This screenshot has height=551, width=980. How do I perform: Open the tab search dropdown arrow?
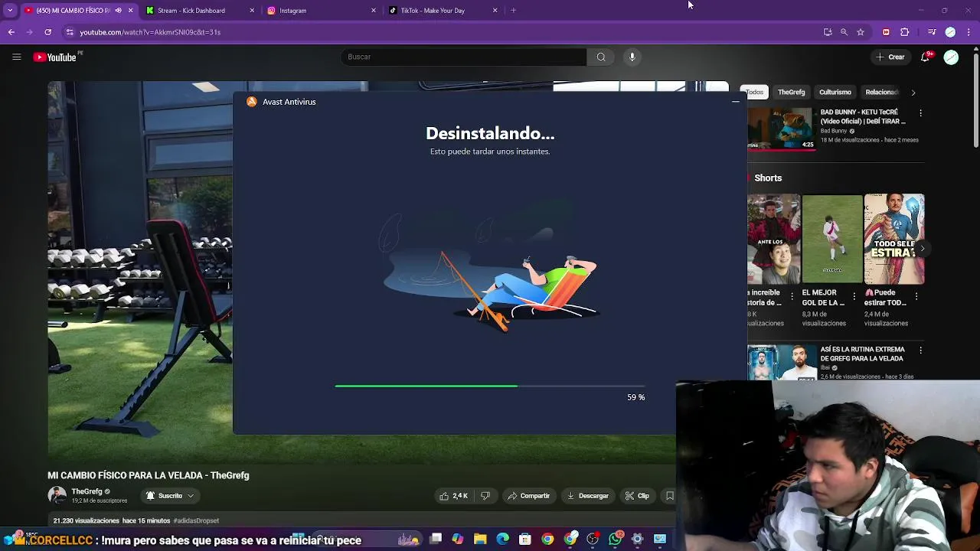[x=10, y=11]
